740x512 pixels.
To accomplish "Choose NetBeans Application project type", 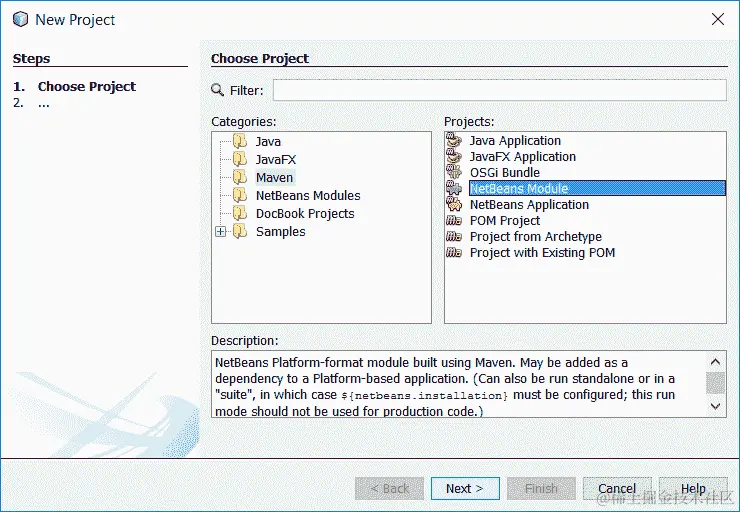I will (x=529, y=205).
